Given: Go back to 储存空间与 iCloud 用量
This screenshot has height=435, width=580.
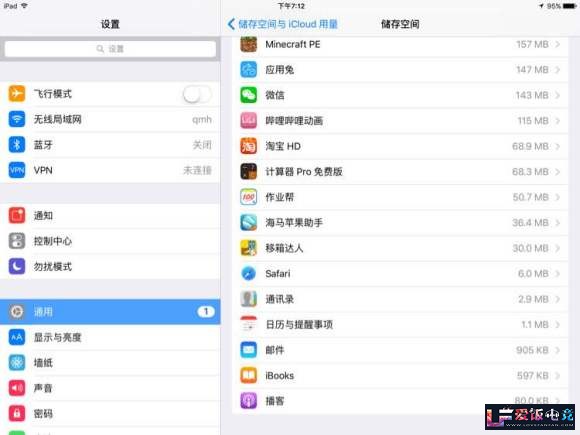Looking at the screenshot, I should click(x=283, y=24).
